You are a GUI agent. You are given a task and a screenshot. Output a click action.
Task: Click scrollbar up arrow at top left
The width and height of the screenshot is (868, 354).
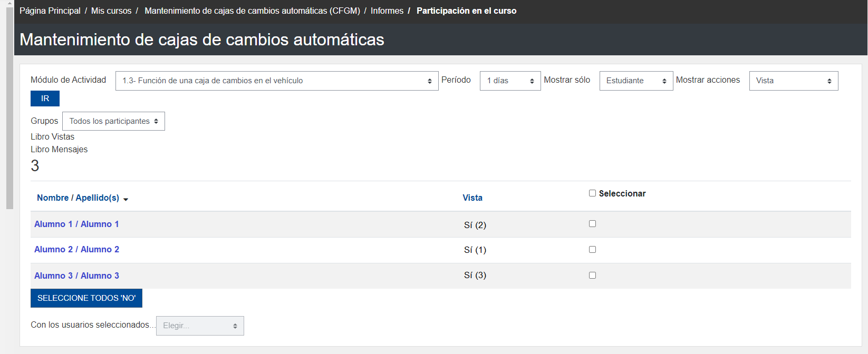point(9,3)
